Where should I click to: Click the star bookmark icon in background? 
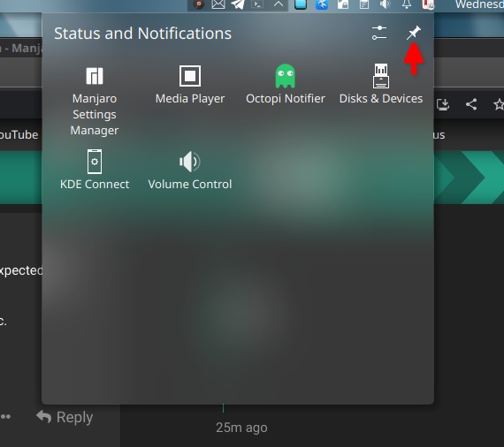pyautogui.click(x=499, y=104)
